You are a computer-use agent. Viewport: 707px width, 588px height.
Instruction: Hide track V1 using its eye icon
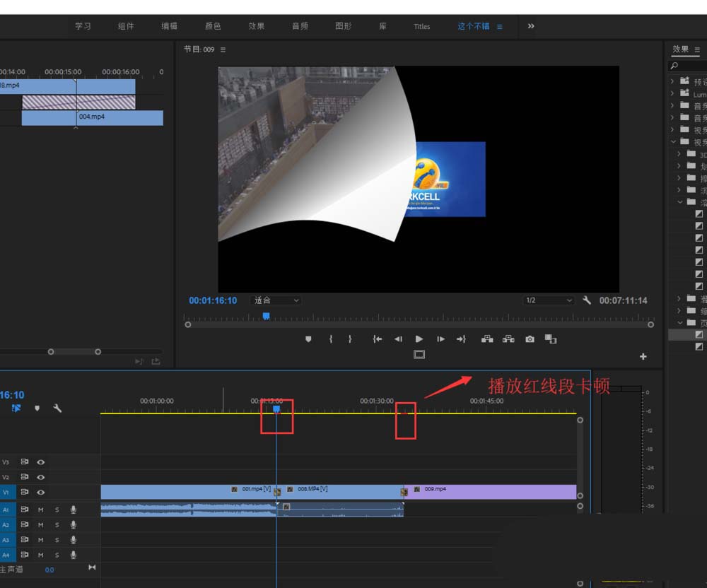(41, 492)
